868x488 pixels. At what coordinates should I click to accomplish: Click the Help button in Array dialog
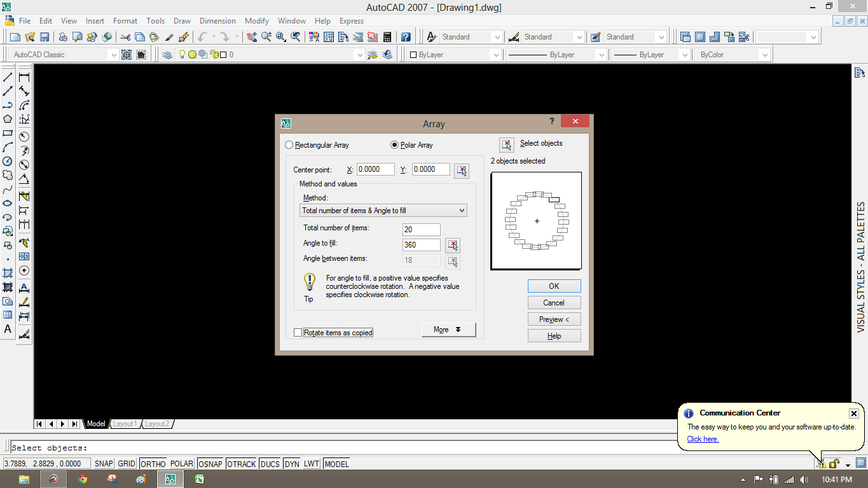(x=554, y=336)
